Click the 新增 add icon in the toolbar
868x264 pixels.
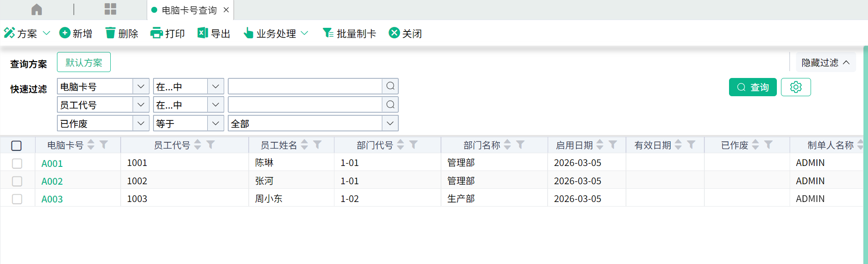coord(65,33)
